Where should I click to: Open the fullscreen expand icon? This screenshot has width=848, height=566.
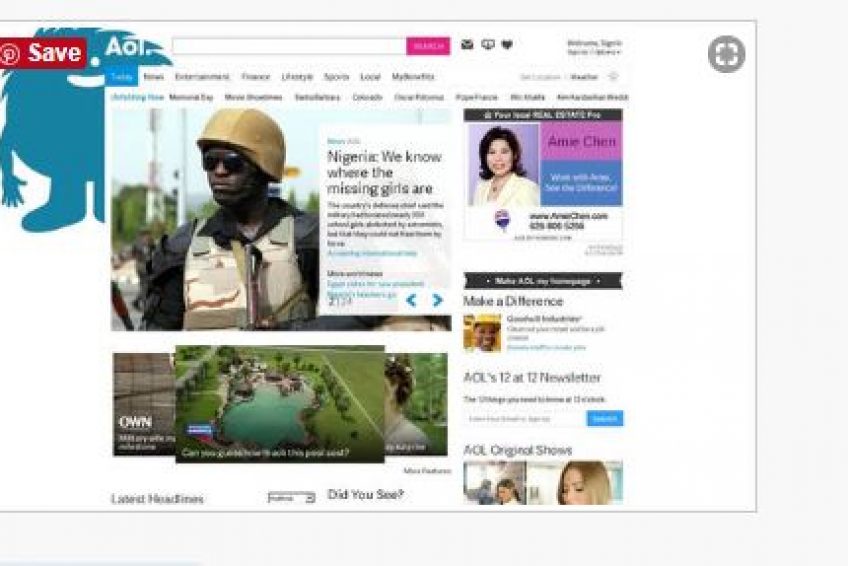pyautogui.click(x=726, y=54)
